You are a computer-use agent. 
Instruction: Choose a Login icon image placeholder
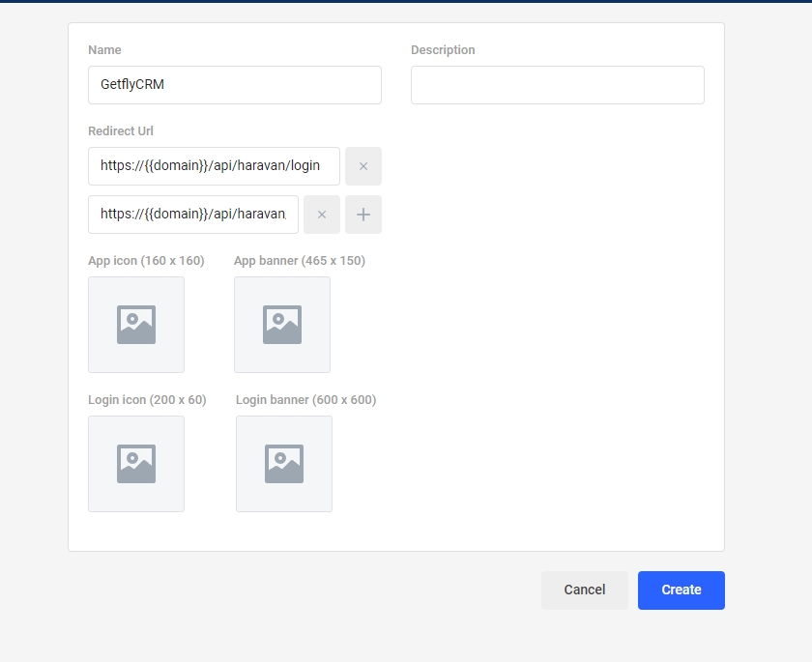136,464
